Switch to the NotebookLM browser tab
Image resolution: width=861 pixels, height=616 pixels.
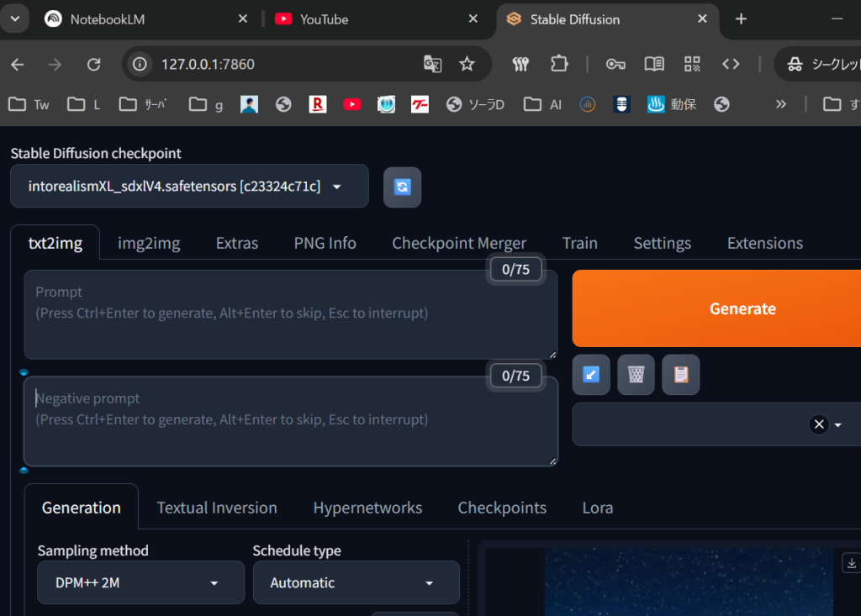(x=107, y=19)
